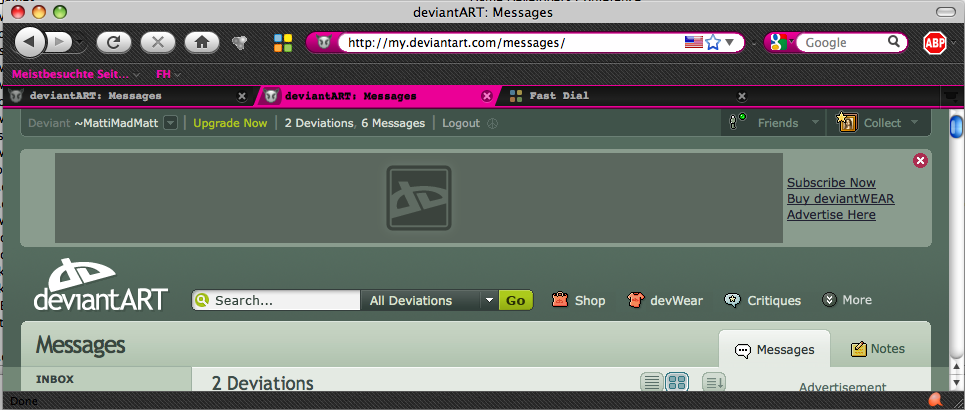Open the Fast Dial colored squares toolbar icon

click(283, 42)
